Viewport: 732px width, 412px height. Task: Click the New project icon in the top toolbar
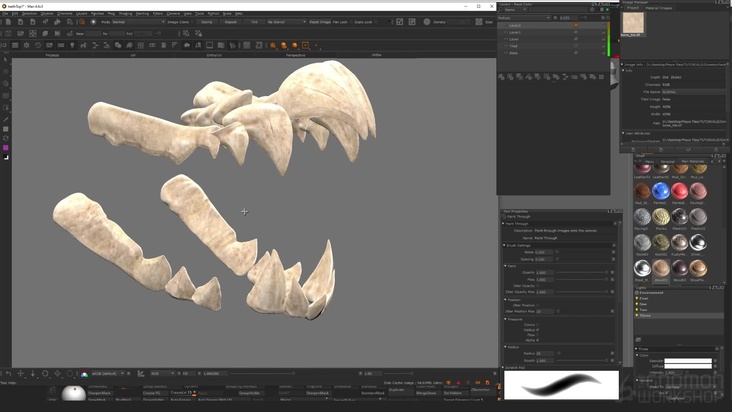click(x=8, y=22)
